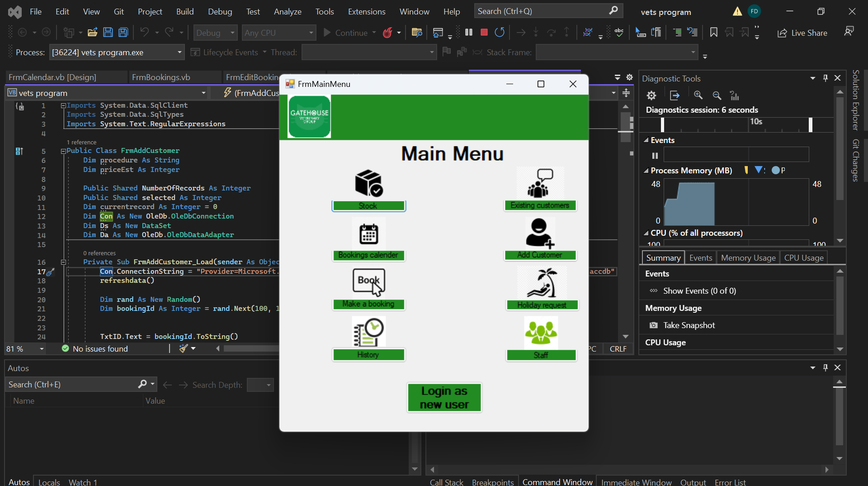The image size is (868, 486).
Task: Switch to Memory Usage tab
Action: click(748, 257)
